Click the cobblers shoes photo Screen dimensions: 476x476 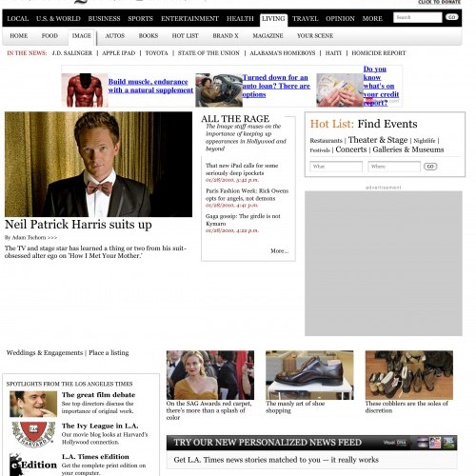tap(409, 375)
